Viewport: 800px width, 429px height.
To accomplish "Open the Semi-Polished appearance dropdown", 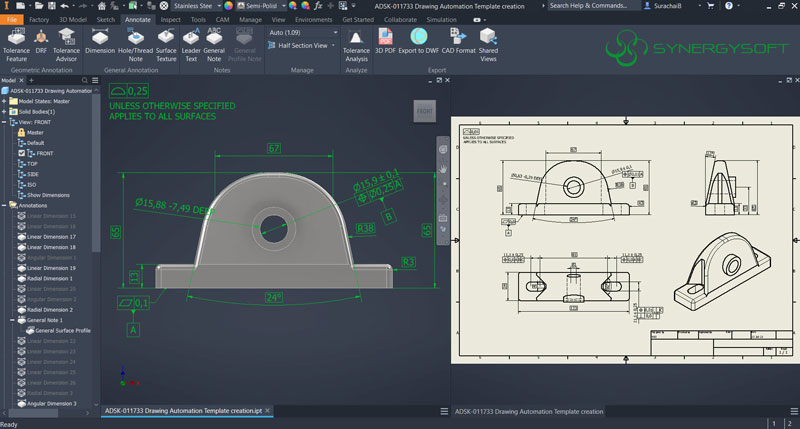I will (261, 6).
